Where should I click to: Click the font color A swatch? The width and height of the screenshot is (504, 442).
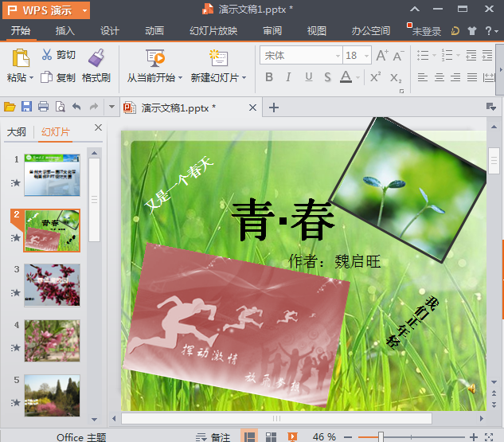point(346,77)
